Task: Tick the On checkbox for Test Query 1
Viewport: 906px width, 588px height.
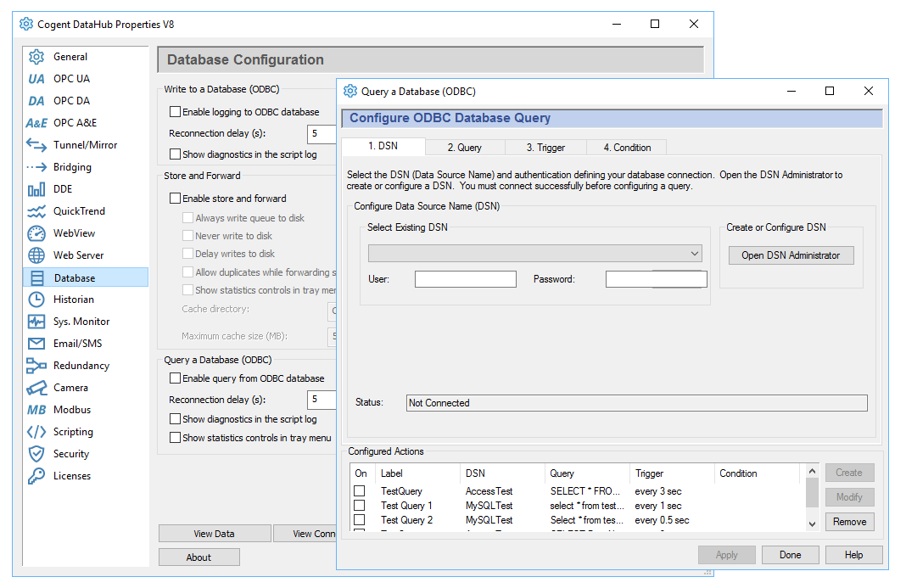Action: coord(360,506)
